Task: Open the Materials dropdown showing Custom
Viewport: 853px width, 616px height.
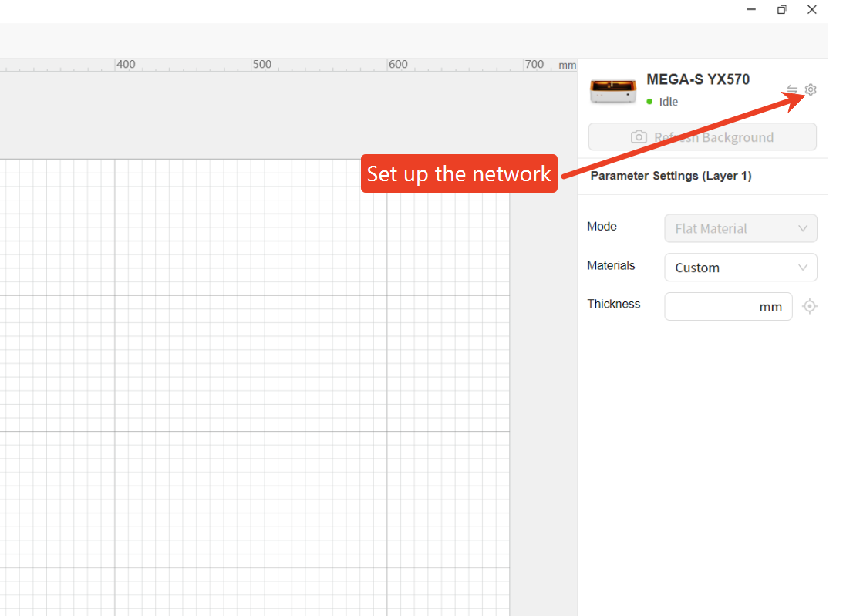Action: tap(740, 268)
